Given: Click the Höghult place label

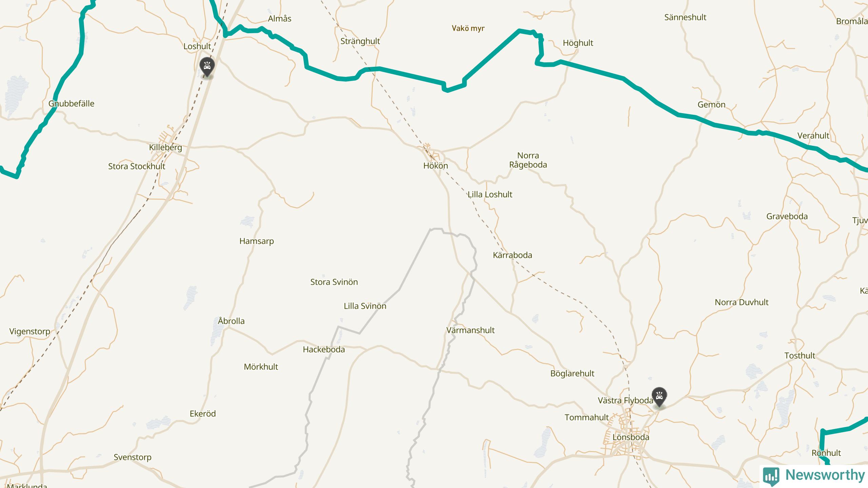Looking at the screenshot, I should click(x=578, y=43).
